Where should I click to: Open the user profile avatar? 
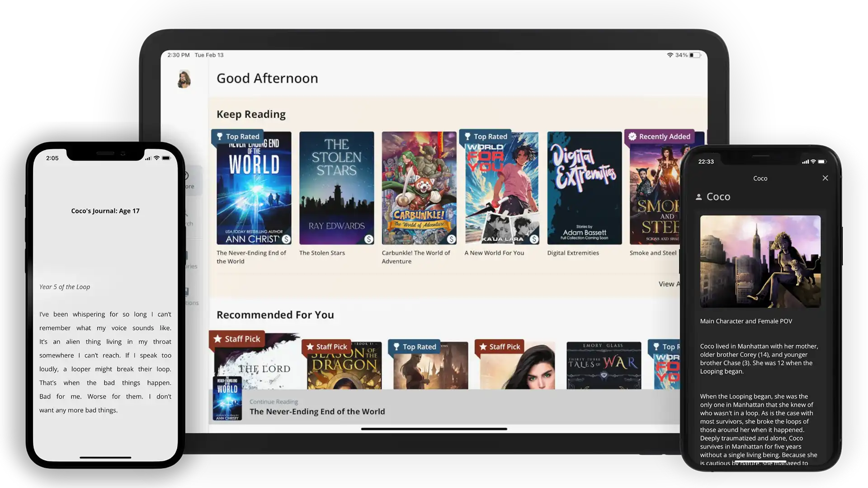(x=184, y=79)
